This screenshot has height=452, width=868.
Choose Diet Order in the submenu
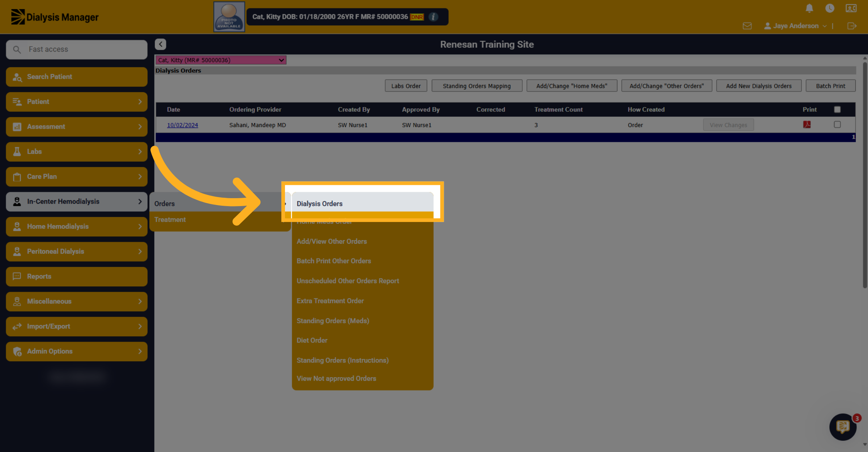312,340
